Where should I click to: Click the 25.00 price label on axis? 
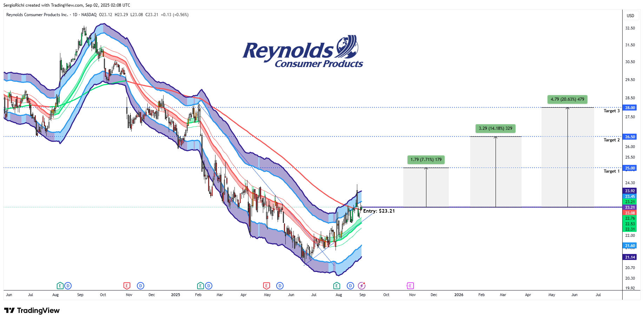[x=630, y=168]
